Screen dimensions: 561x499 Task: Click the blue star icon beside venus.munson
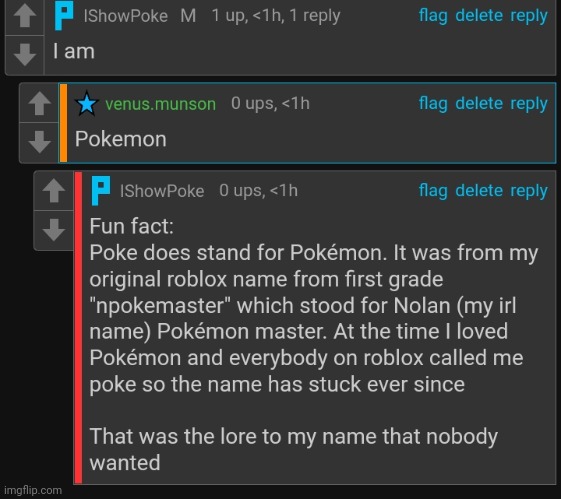point(87,104)
